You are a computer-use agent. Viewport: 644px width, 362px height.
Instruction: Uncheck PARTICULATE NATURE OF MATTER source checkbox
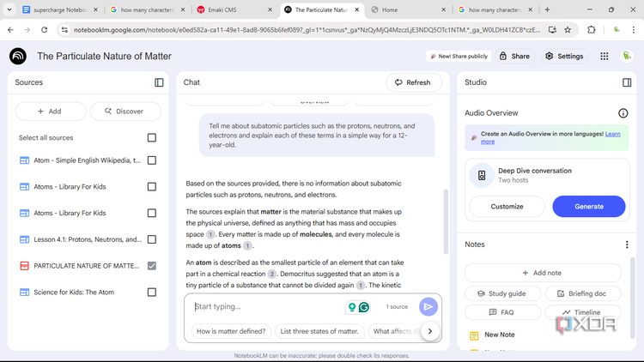tap(152, 266)
